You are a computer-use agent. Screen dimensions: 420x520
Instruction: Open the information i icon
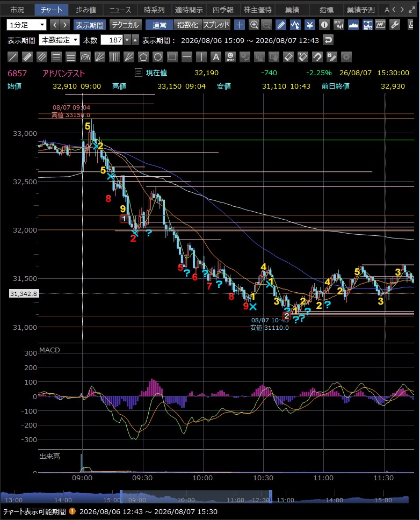[x=324, y=25]
